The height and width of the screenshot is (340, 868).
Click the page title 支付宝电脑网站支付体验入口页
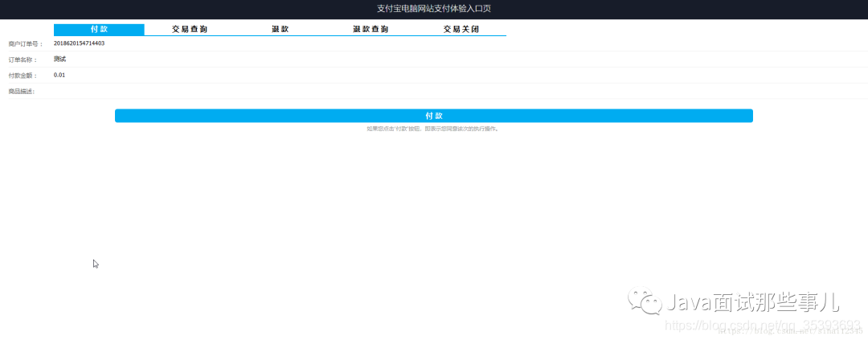[x=433, y=9]
